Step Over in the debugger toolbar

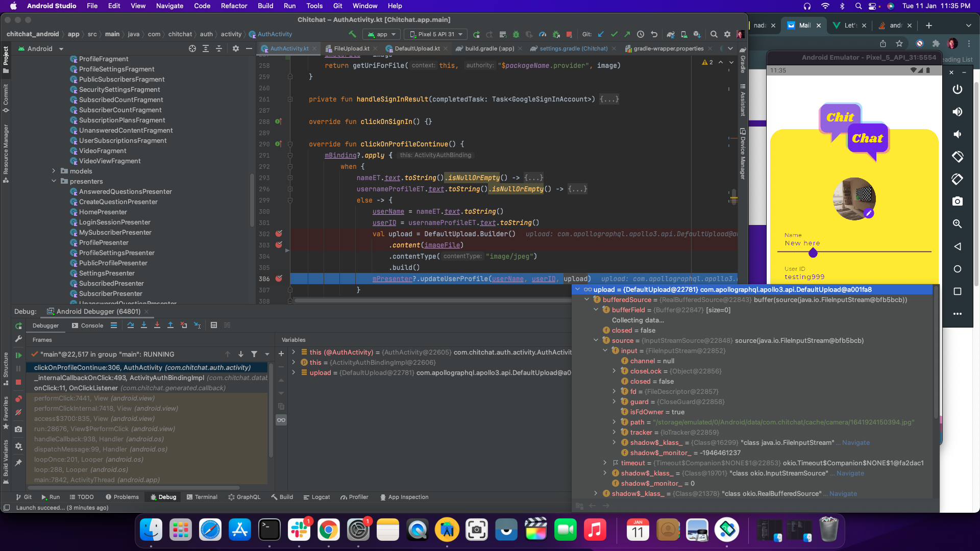[x=131, y=325]
